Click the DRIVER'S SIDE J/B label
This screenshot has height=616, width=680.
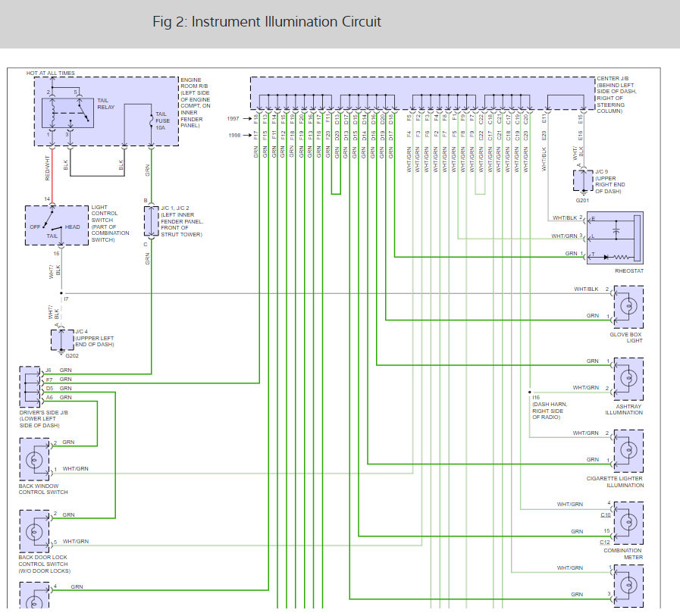tap(43, 419)
